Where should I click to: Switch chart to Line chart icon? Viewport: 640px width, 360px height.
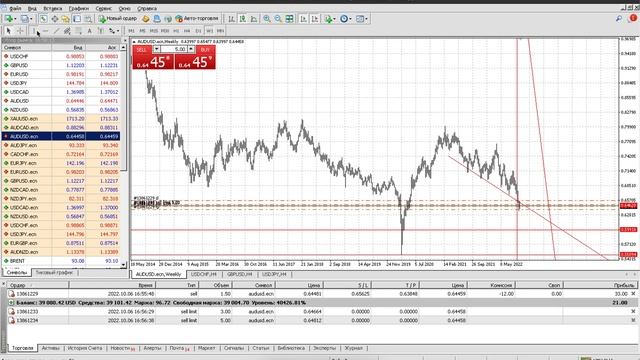pyautogui.click(x=254, y=19)
